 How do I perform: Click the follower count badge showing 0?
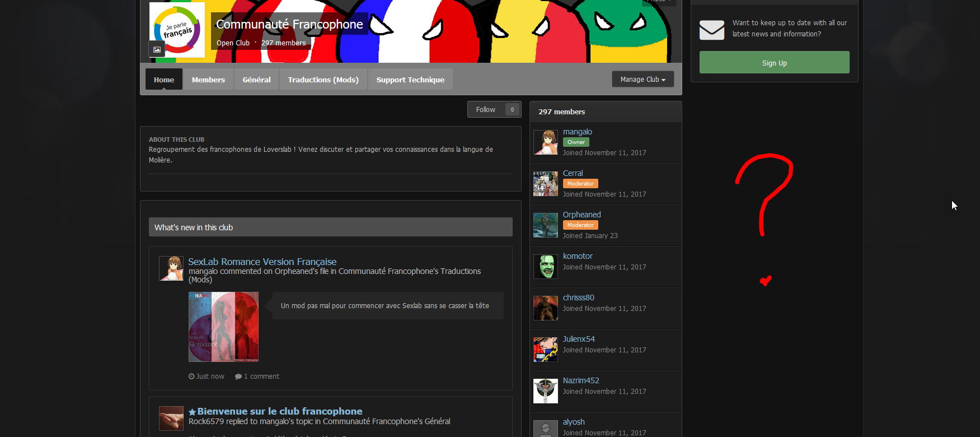512,110
